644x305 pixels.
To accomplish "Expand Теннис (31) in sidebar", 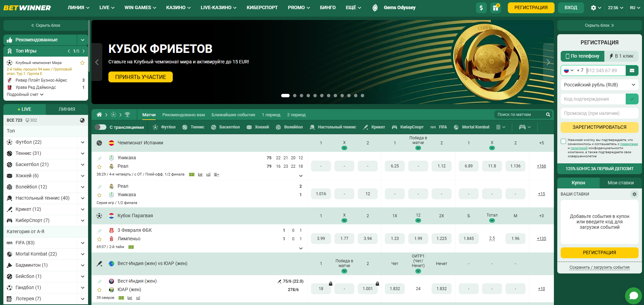I will point(83,154).
